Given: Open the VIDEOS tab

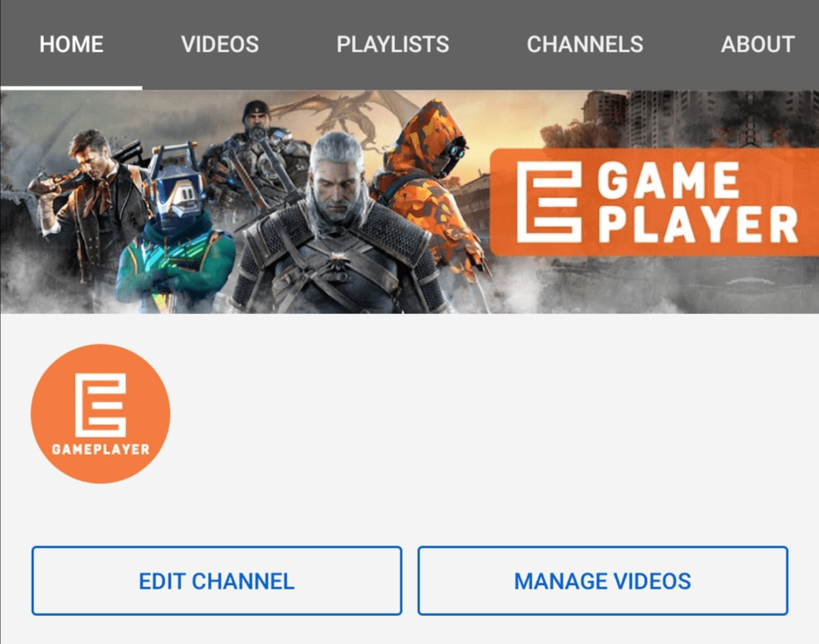Looking at the screenshot, I should pyautogui.click(x=220, y=45).
